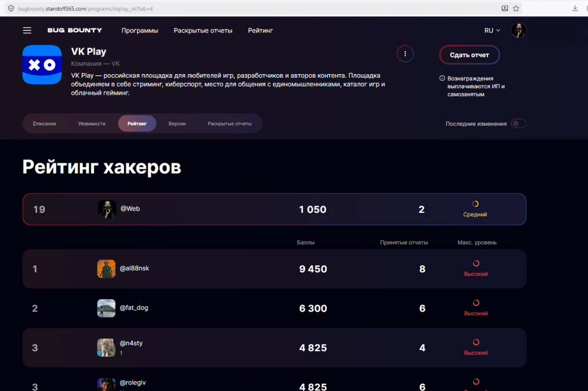Click the VK Play program logo

42,65
